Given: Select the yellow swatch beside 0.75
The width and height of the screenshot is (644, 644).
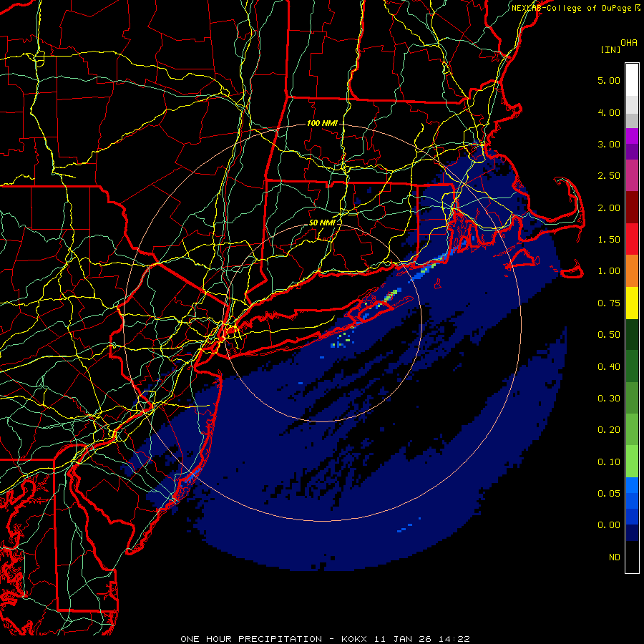Looking at the screenshot, I should pos(632,303).
